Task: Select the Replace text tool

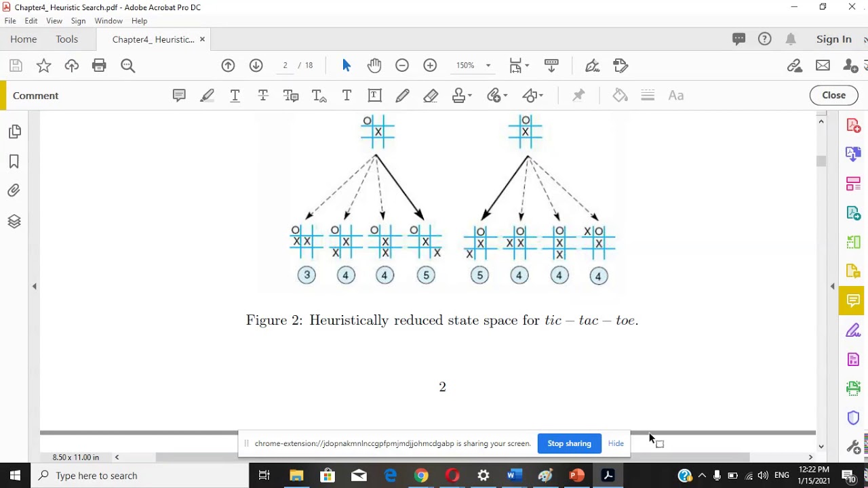Action: coord(291,96)
